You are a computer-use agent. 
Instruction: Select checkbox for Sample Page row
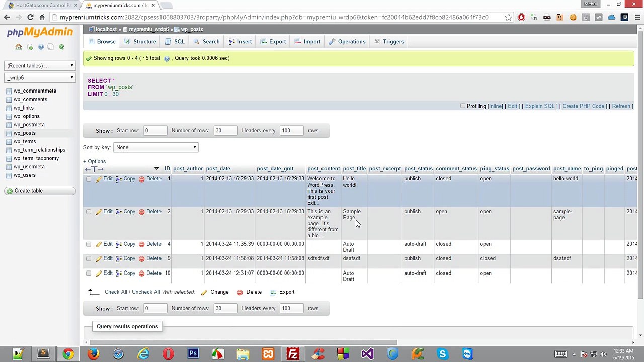click(89, 212)
